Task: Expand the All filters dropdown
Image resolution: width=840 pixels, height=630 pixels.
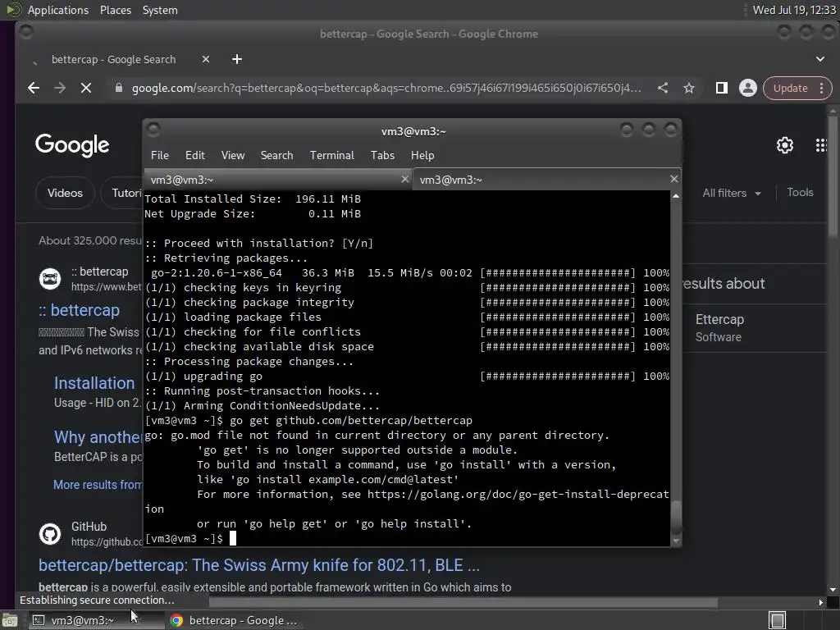Action: 731,193
